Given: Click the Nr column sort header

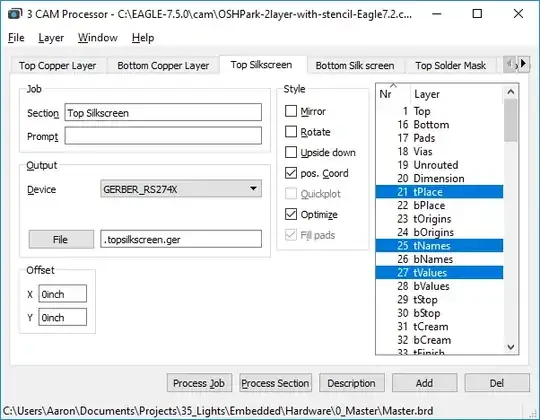Looking at the screenshot, I should tap(393, 94).
